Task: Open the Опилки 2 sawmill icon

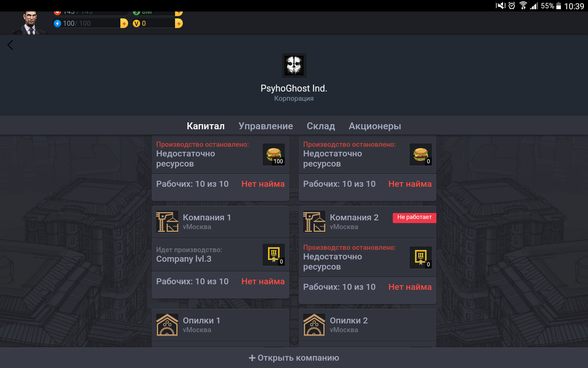Action: click(x=314, y=325)
